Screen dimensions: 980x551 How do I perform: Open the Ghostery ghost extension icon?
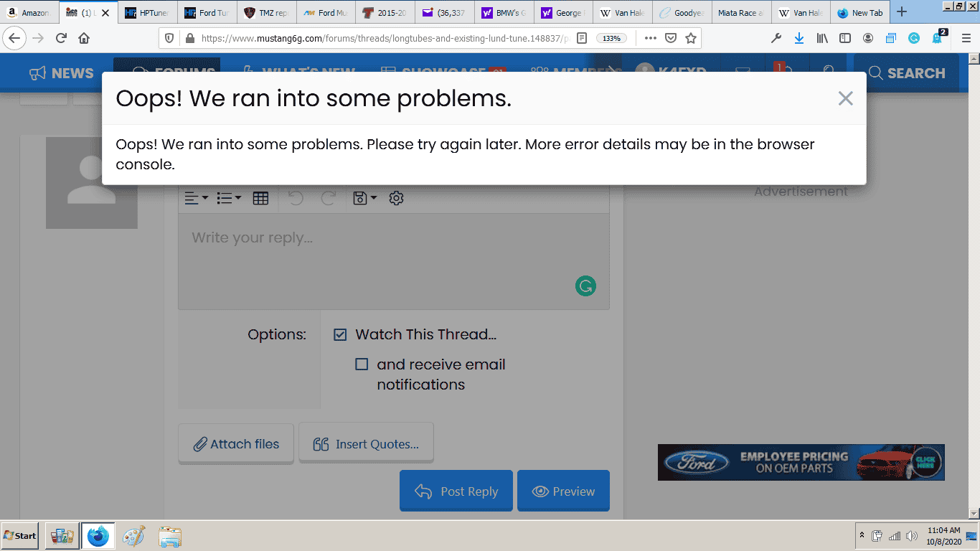click(938, 37)
